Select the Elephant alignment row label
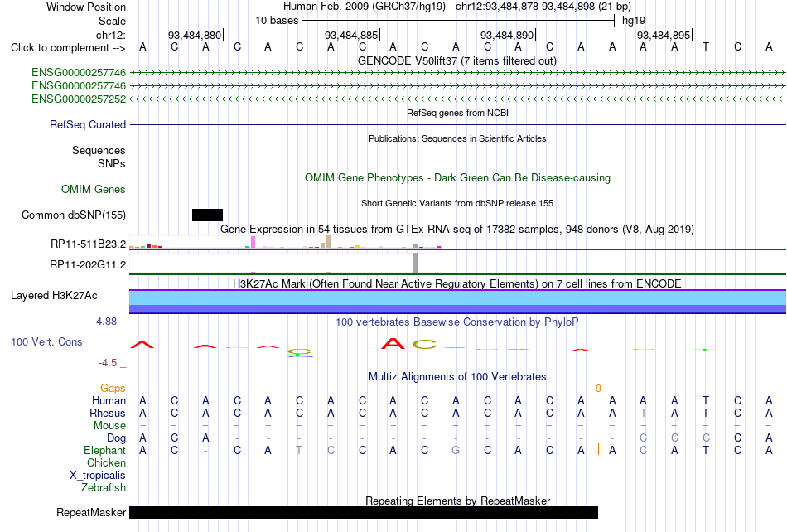The width and height of the screenshot is (787, 532). point(105,450)
